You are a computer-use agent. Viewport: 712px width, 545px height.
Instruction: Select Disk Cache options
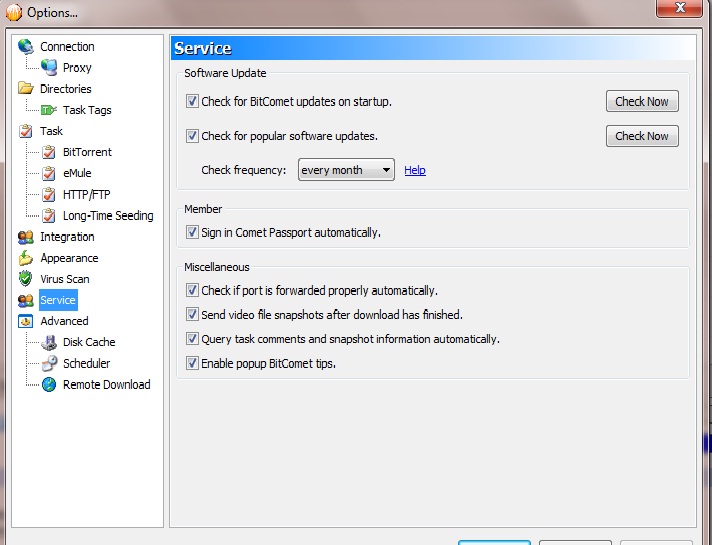tap(89, 342)
